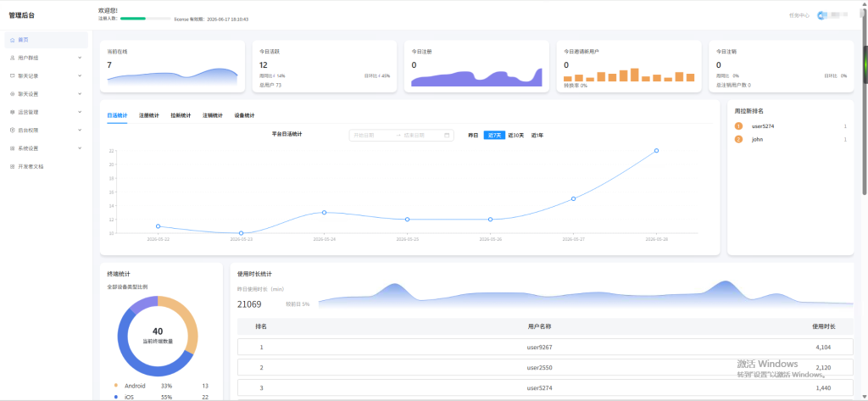The image size is (868, 401).
Task: Click the 2026-05-26 data point on chart
Action: point(490,220)
